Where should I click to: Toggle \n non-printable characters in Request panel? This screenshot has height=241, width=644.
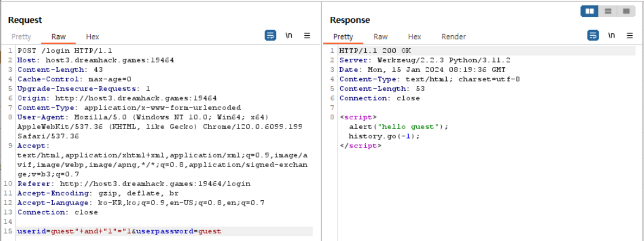289,36
